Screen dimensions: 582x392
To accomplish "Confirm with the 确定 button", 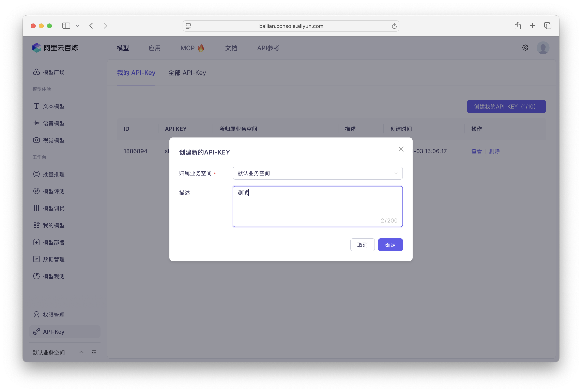I will point(390,245).
